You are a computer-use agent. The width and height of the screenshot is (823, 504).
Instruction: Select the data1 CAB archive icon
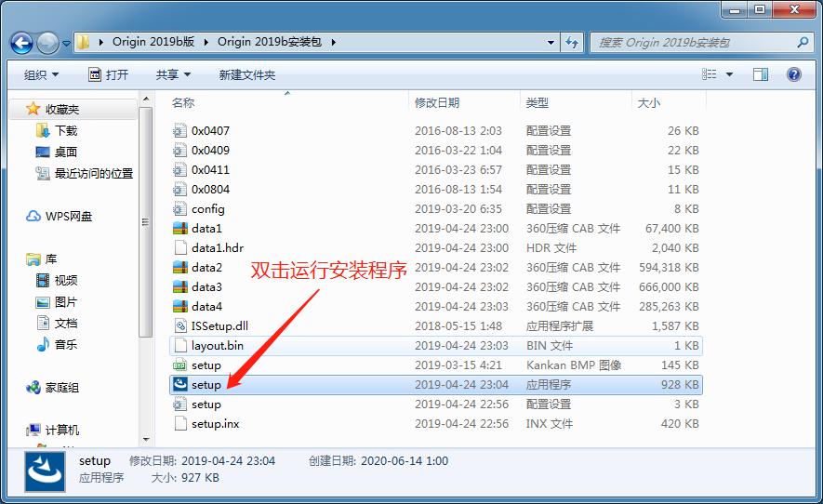point(180,229)
